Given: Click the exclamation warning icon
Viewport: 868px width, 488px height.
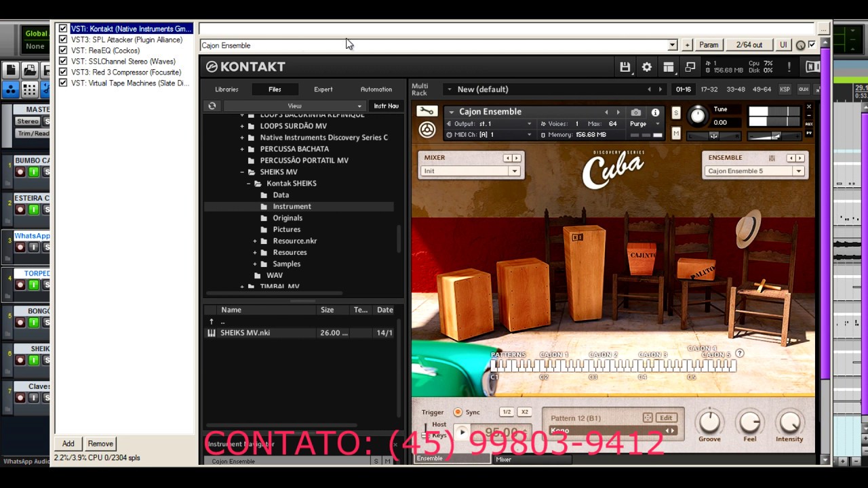Looking at the screenshot, I should tap(789, 66).
